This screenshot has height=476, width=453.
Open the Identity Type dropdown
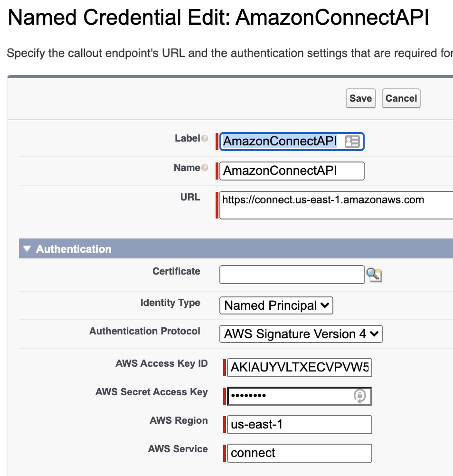coord(276,305)
